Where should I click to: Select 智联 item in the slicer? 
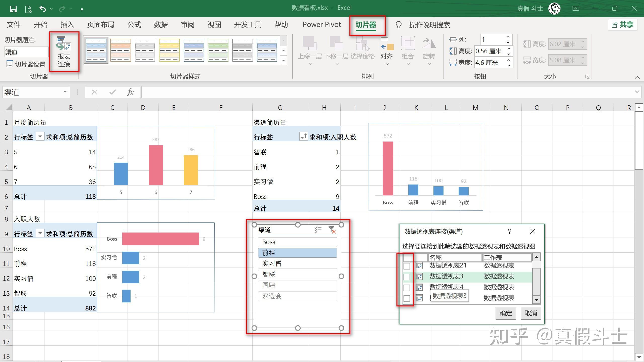pos(297,274)
